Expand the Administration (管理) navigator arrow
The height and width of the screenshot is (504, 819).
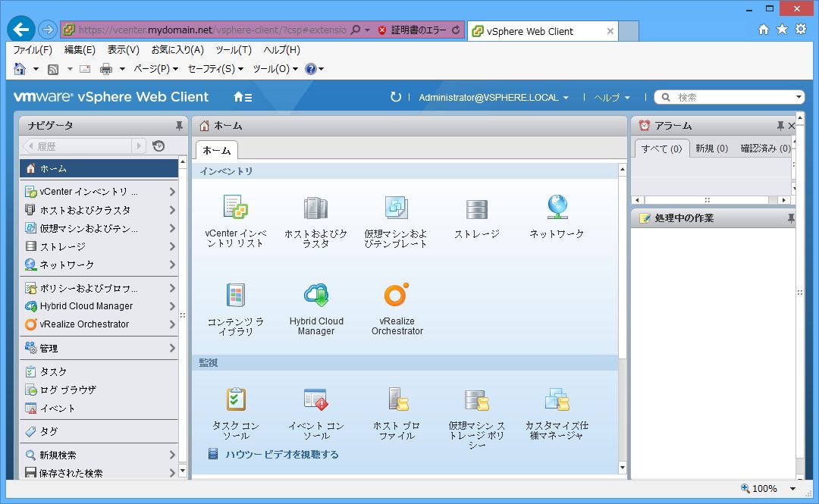click(172, 348)
